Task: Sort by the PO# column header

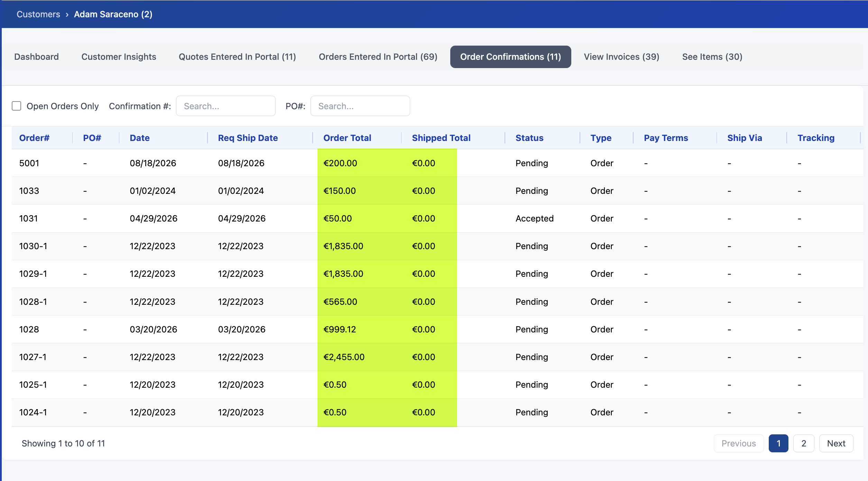Action: [x=92, y=138]
